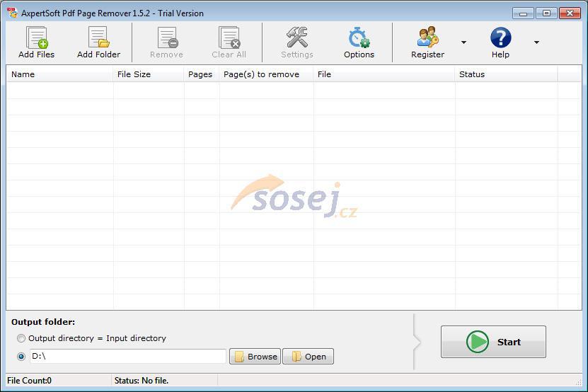588x392 pixels.
Task: Select the Clear All toolbar icon
Action: pos(229,38)
